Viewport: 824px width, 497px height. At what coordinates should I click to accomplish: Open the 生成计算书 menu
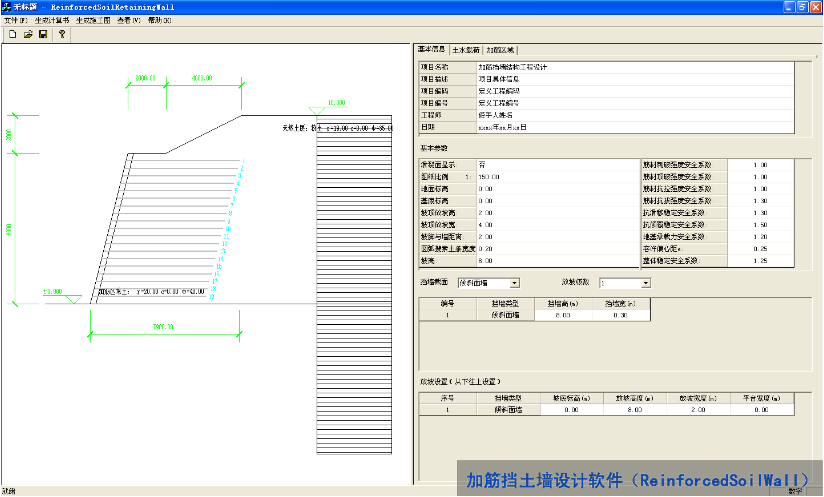tap(52, 20)
